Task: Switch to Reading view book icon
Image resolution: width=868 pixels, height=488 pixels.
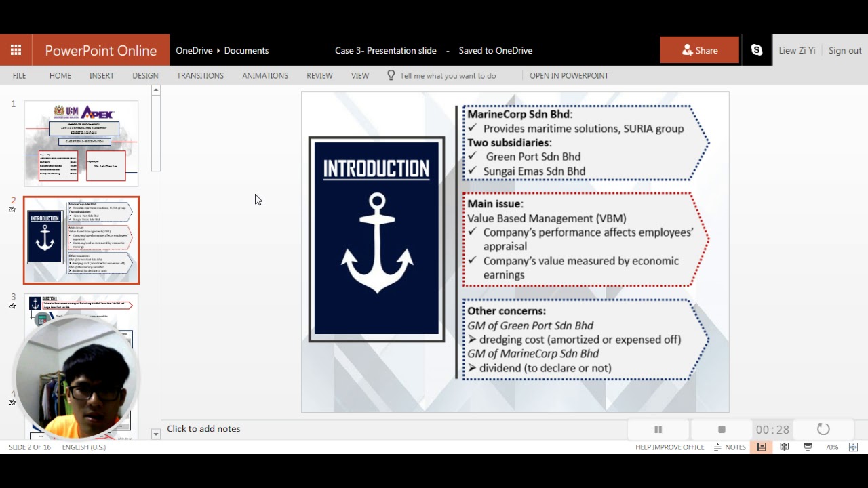Action: [785, 447]
